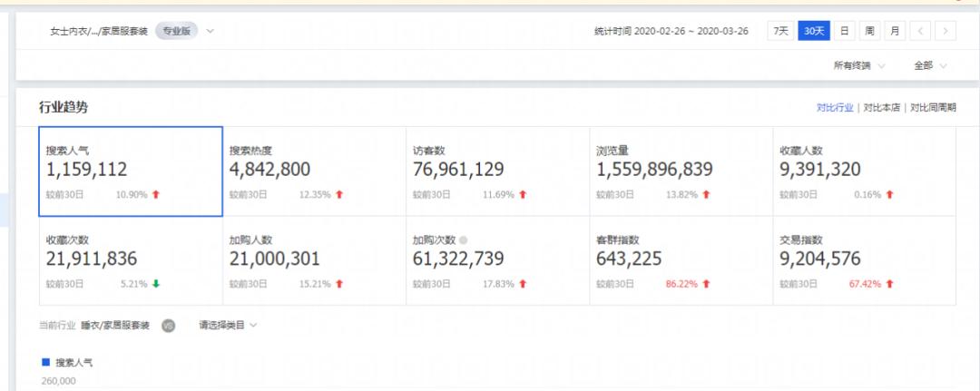Click the red up arrow at 12.35%
Screen dimensions: 980x391
tap(339, 194)
